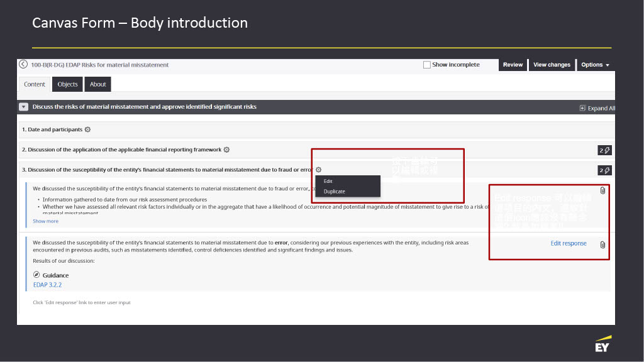Click gear icon next to financial reporting framework
This screenshot has height=362, width=644.
(226, 150)
